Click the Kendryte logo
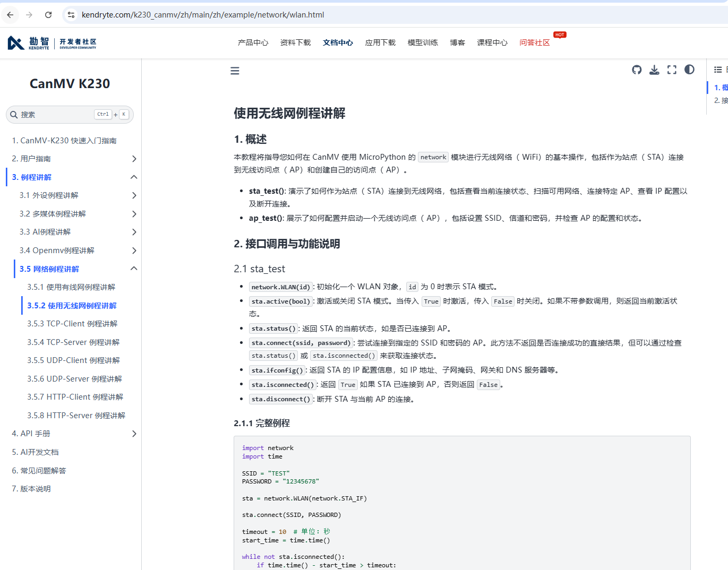 click(52, 43)
